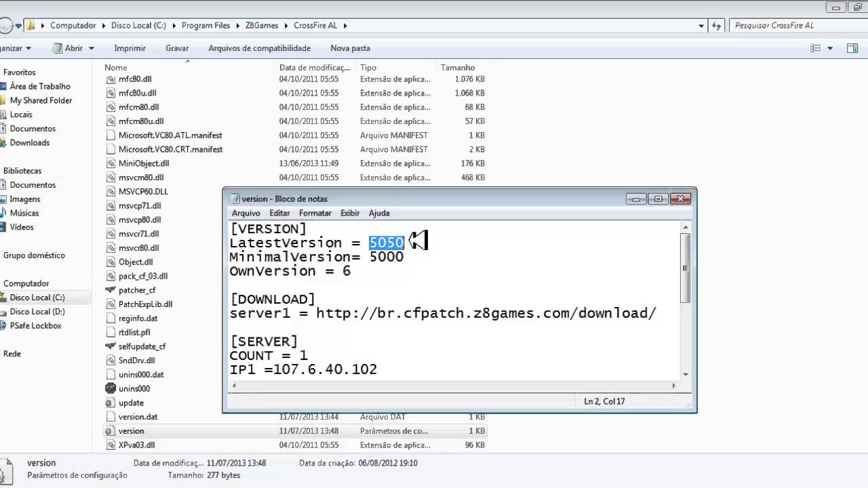Open the Notepad Editar menu
The width and height of the screenshot is (868, 488).
279,213
